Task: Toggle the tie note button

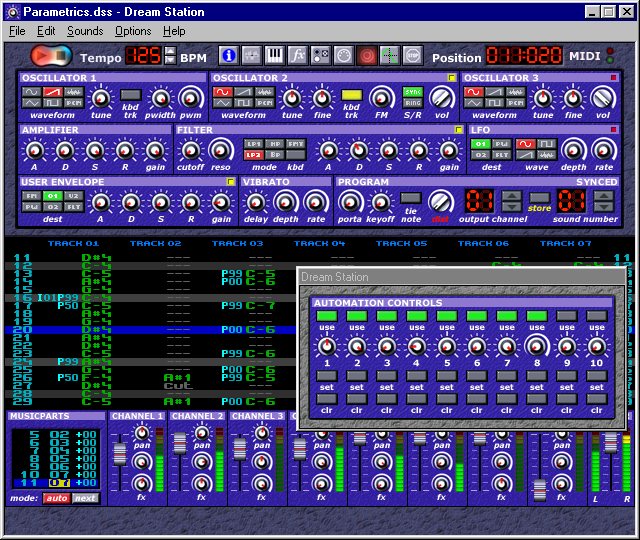Action: (x=411, y=198)
